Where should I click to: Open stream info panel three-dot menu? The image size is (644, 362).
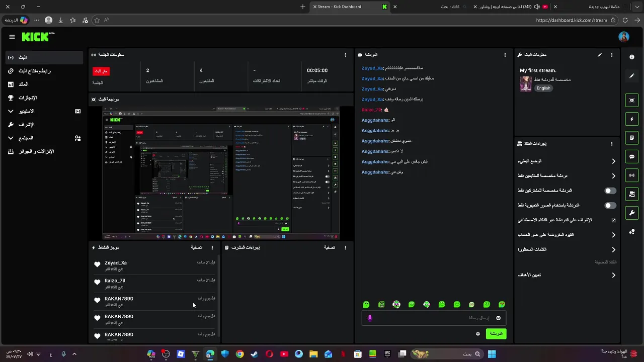coord(612,55)
